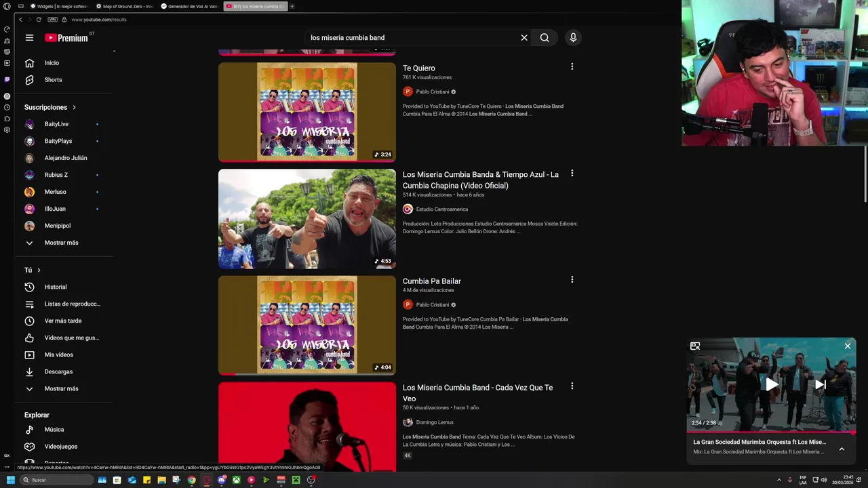
Task: Expand the Suscripciones section chevron
Action: [74, 107]
